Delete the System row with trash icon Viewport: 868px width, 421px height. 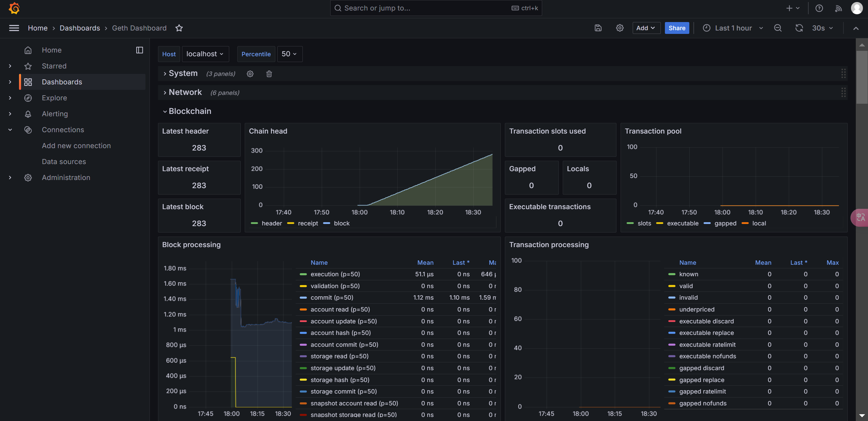(269, 74)
